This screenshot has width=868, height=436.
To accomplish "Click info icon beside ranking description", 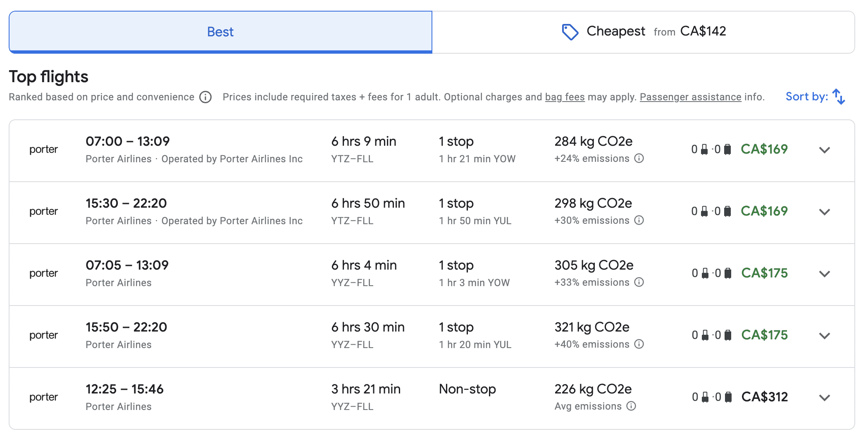I will (205, 97).
